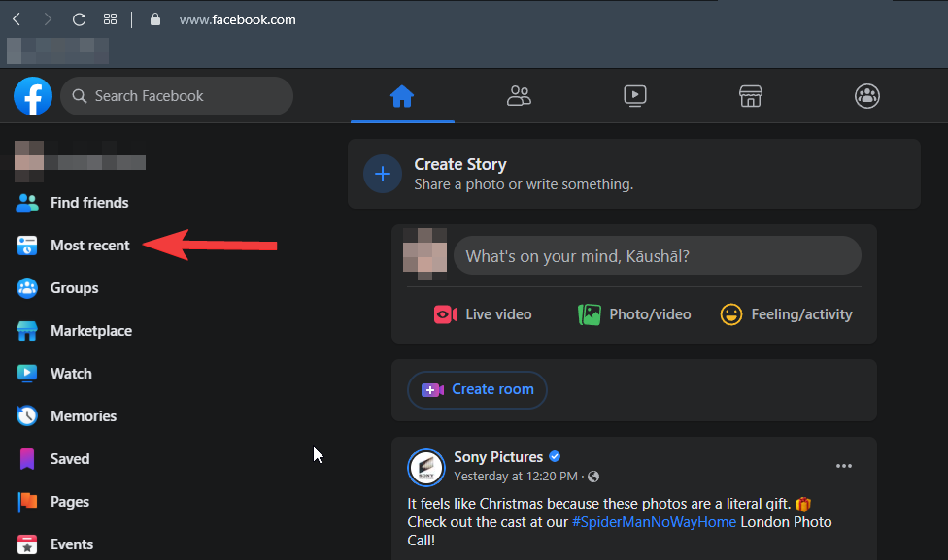
Task: Click the Most recent icon
Action: click(26, 246)
